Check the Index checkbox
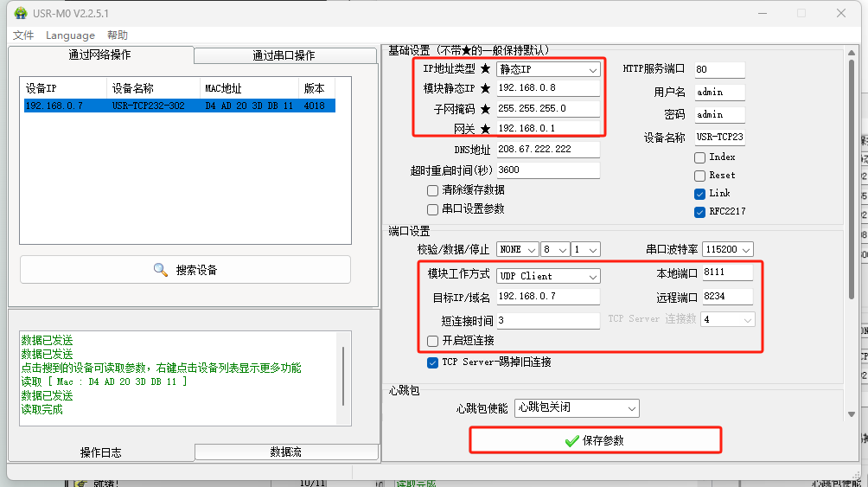This screenshot has width=868, height=487. tap(699, 158)
